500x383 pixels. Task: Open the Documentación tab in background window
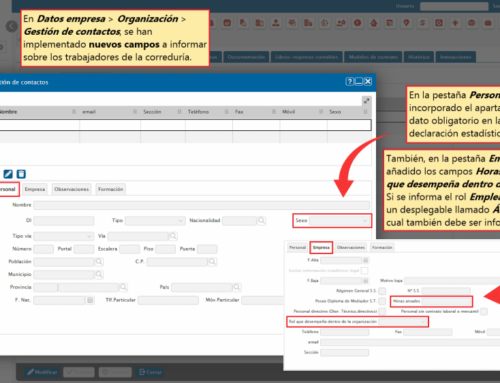coord(246,57)
